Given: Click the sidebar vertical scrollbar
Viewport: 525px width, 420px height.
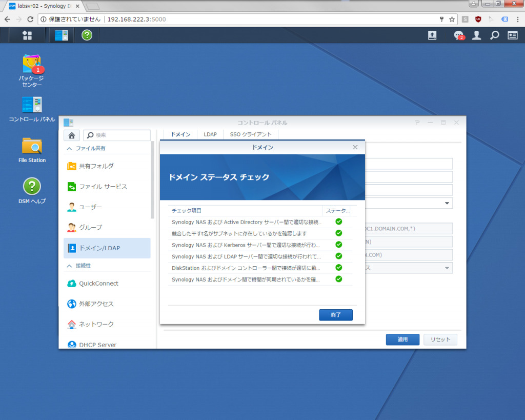Looking at the screenshot, I should coord(153,180).
